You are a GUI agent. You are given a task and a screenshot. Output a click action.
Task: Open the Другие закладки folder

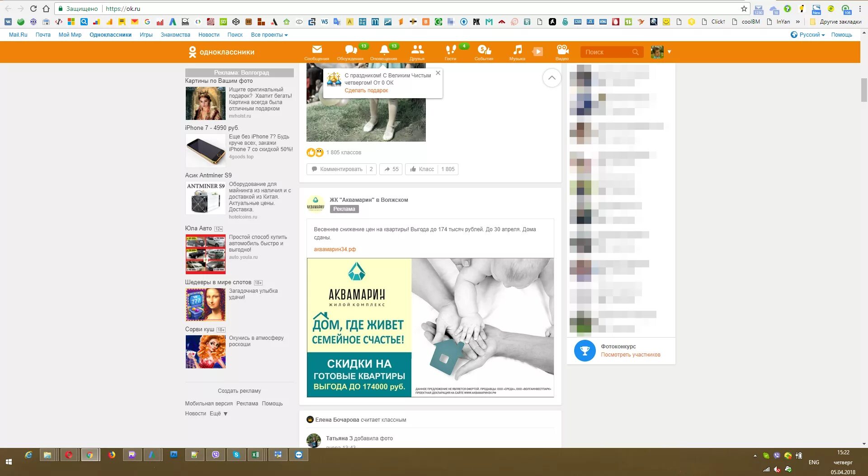[836, 22]
